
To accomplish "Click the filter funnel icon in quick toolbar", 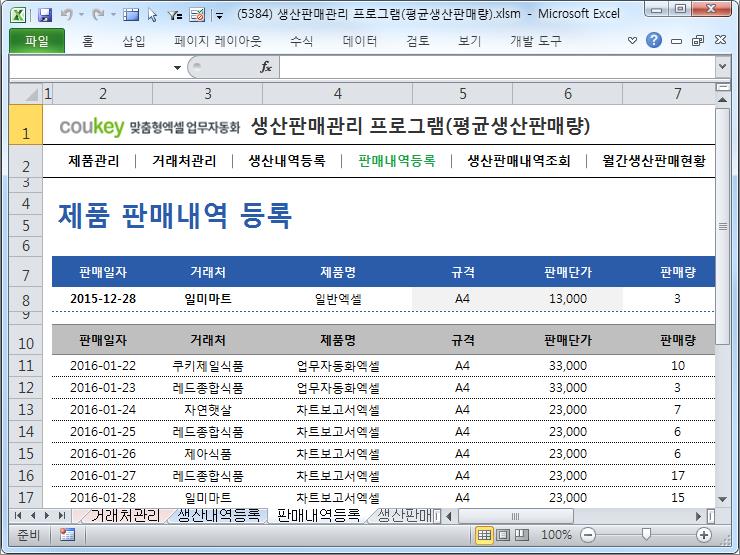I will click(175, 15).
